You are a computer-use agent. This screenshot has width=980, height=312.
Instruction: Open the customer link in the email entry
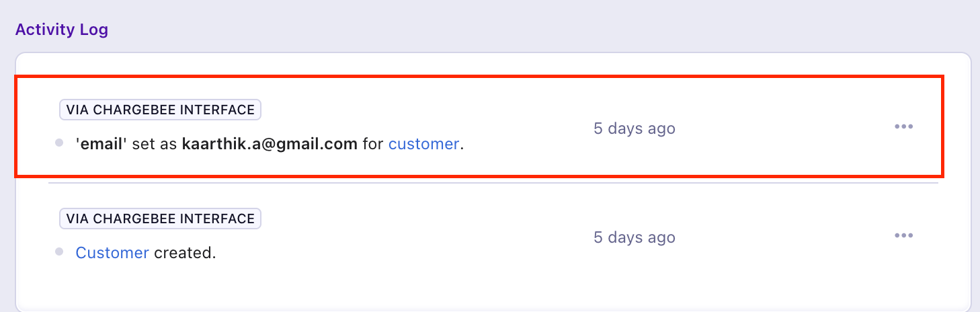coord(423,144)
